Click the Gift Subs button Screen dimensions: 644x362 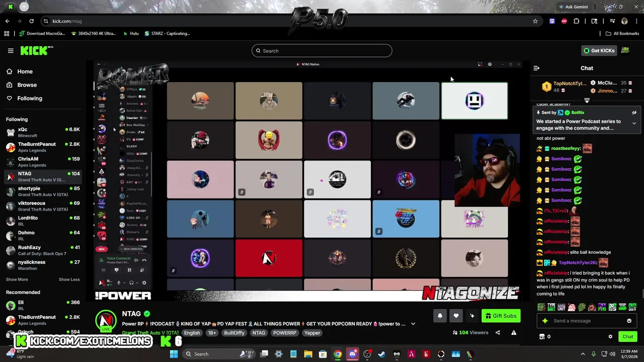pyautogui.click(x=501, y=316)
